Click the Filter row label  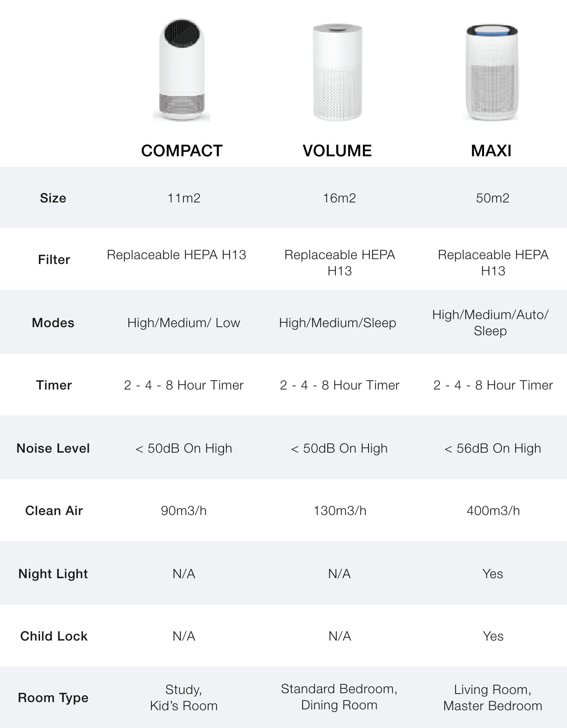tap(54, 260)
